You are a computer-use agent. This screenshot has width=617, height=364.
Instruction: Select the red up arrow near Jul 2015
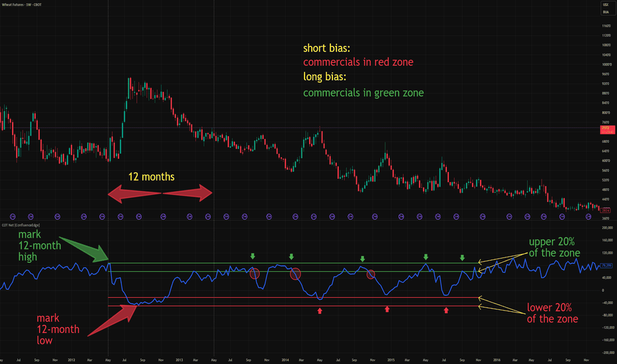pos(446,310)
